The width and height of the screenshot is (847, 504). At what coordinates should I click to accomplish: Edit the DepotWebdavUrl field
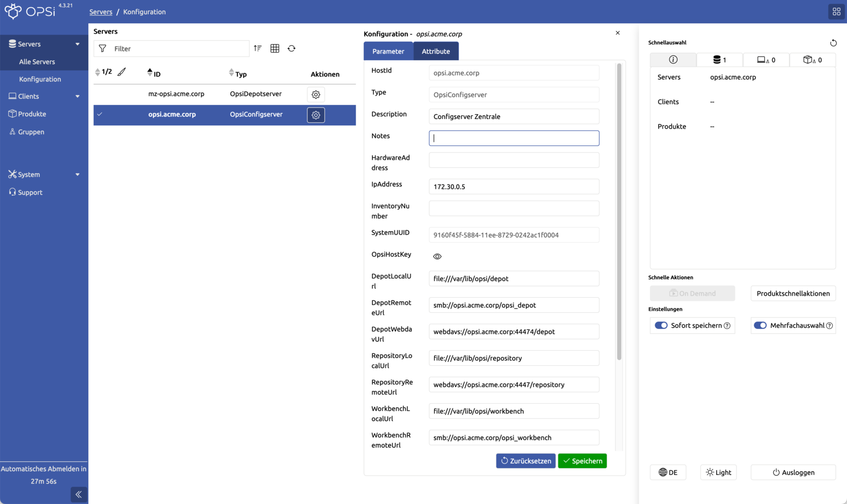point(514,331)
